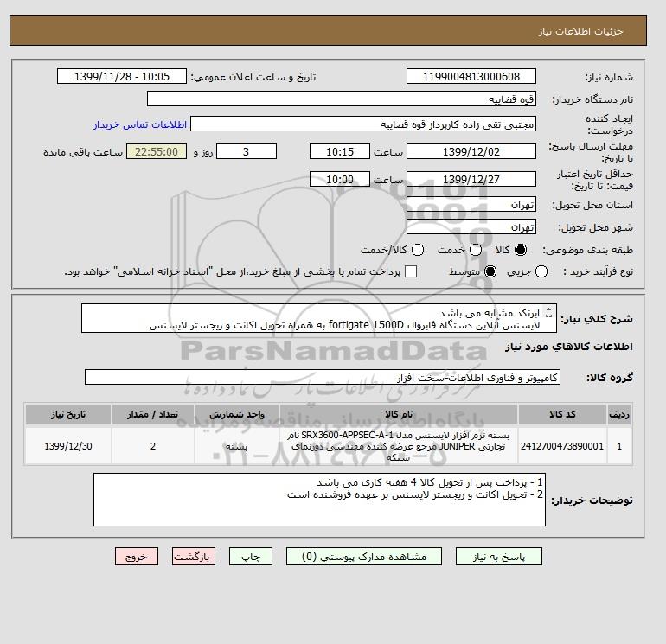666x644 pixels.
Task: Click the خروج exit button
Action: 137,556
